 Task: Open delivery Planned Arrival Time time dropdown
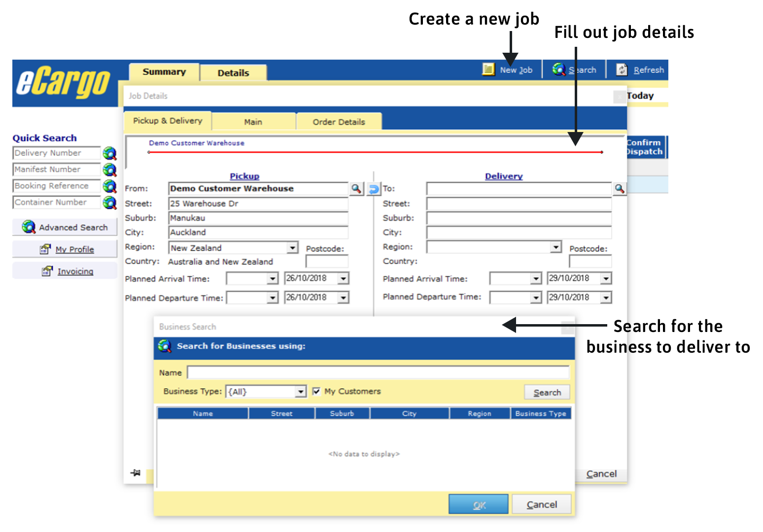tap(536, 279)
